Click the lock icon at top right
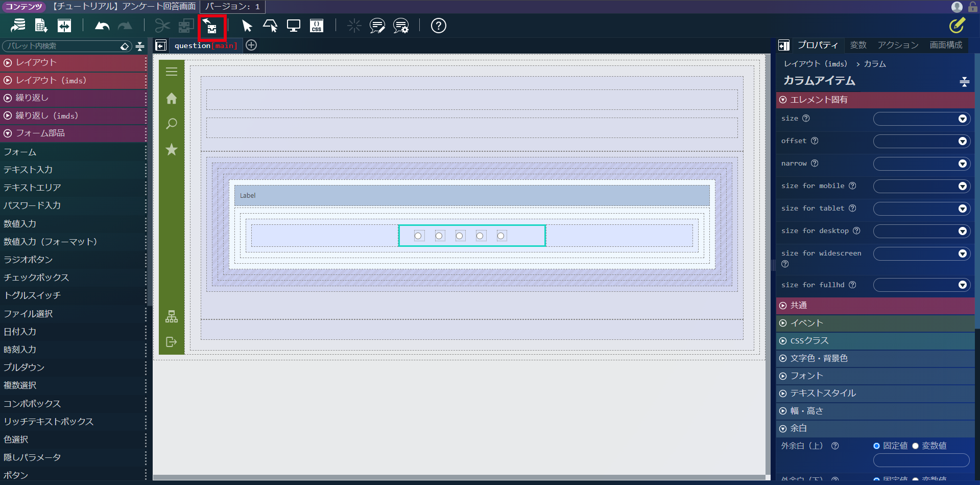 tap(973, 7)
